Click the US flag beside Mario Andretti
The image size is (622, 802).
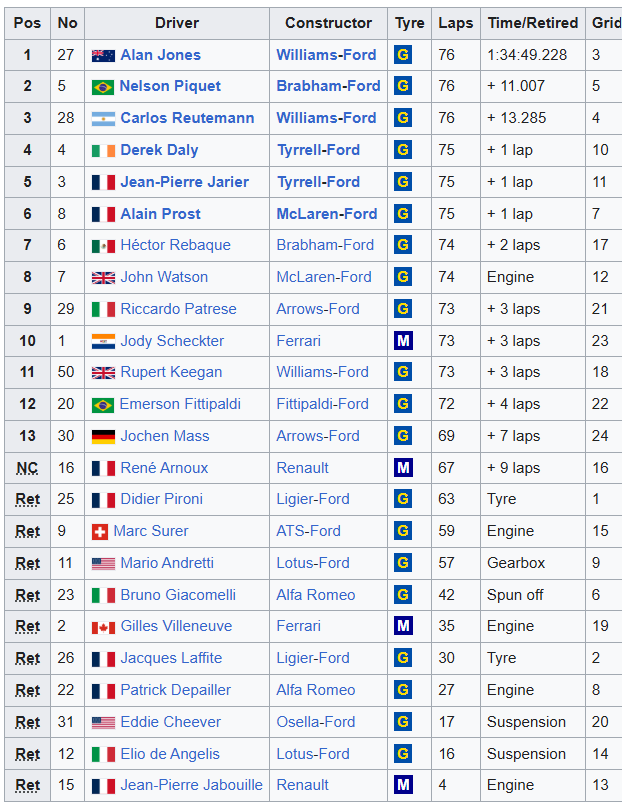103,564
